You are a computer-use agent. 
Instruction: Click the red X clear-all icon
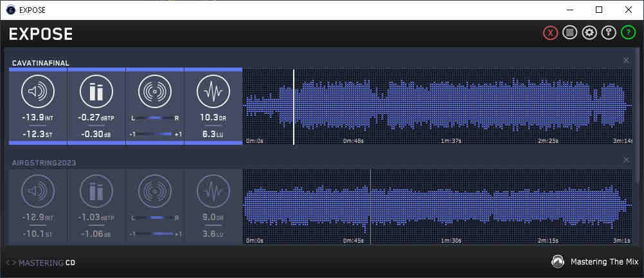550,33
